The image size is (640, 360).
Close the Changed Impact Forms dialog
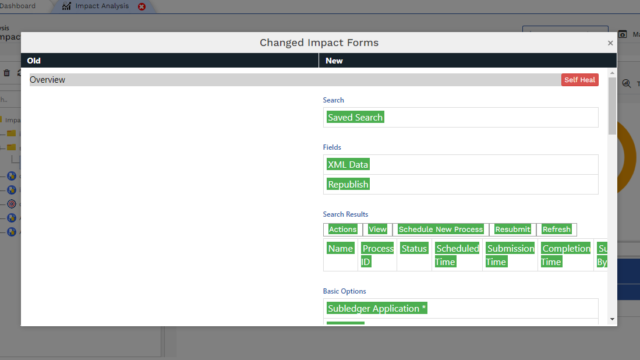[x=610, y=43]
